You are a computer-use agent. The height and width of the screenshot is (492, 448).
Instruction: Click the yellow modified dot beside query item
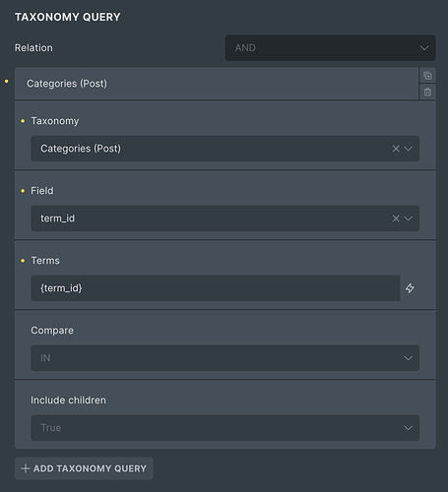pos(6,81)
